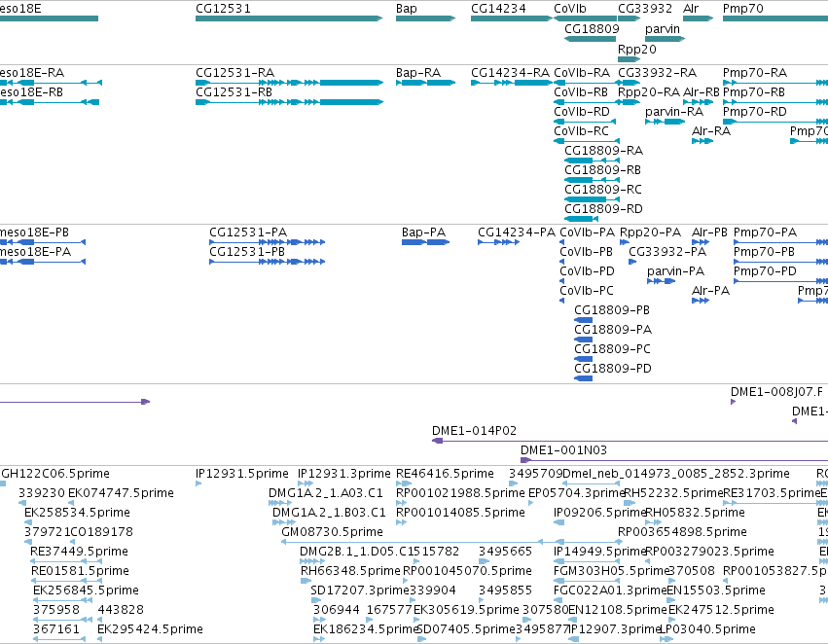Screen dimensions: 828x644
Task: Click the RH66348.5prime EST
Action: [306, 581]
